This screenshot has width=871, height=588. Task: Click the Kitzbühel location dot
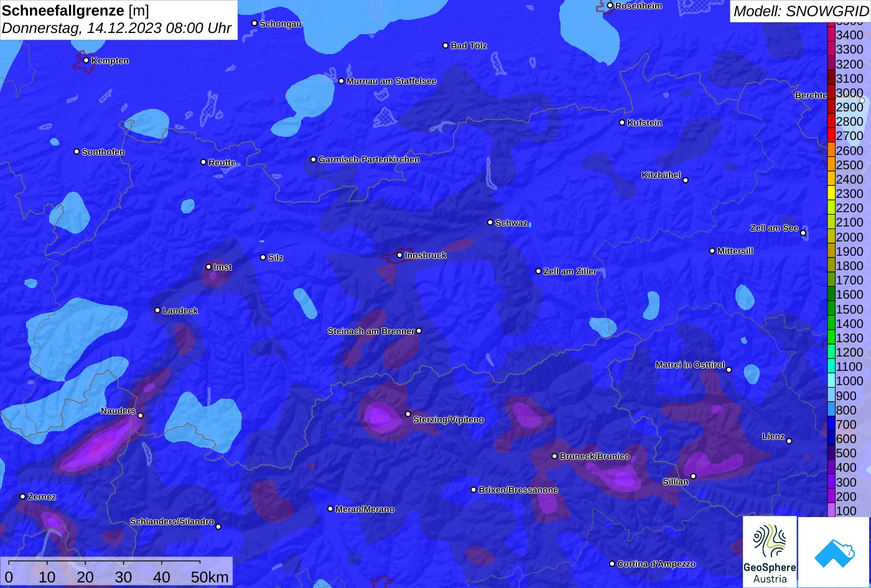click(686, 180)
